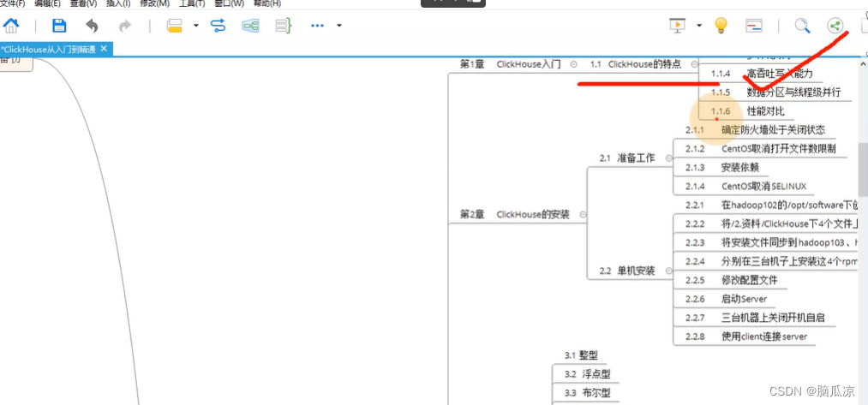This screenshot has width=868, height=405.
Task: Open the Gantt chart view icon
Action: pyautogui.click(x=753, y=26)
